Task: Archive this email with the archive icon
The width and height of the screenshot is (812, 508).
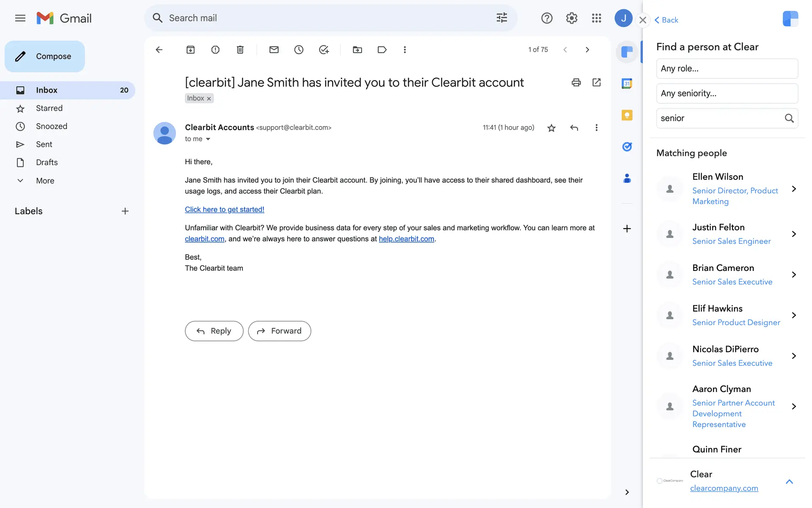Action: 190,50
